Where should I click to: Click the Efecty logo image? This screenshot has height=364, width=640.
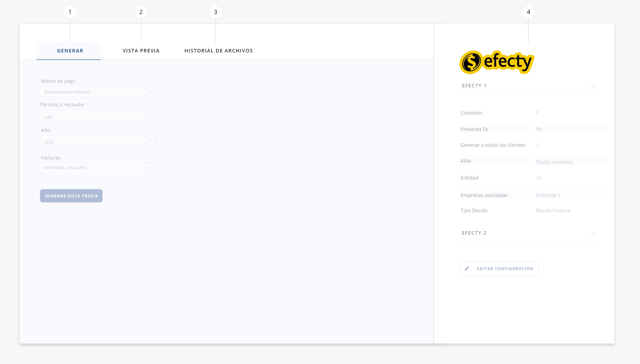click(496, 62)
